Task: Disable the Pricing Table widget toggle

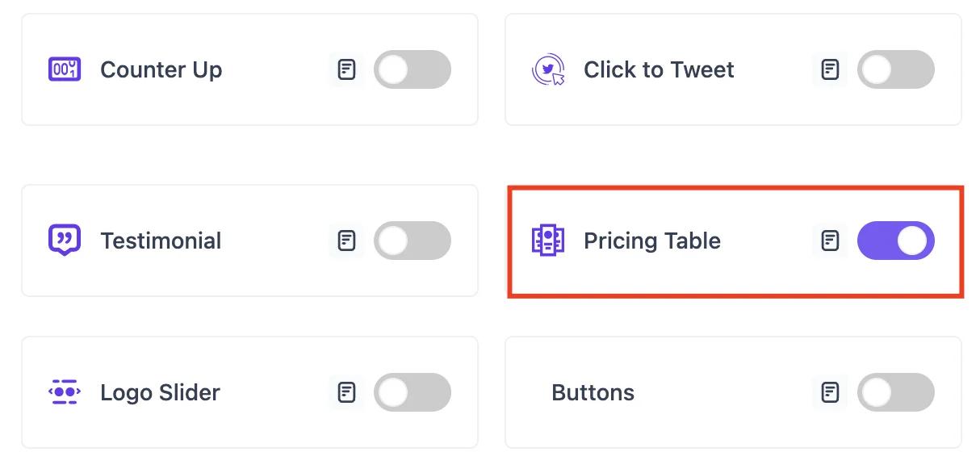Action: (896, 240)
